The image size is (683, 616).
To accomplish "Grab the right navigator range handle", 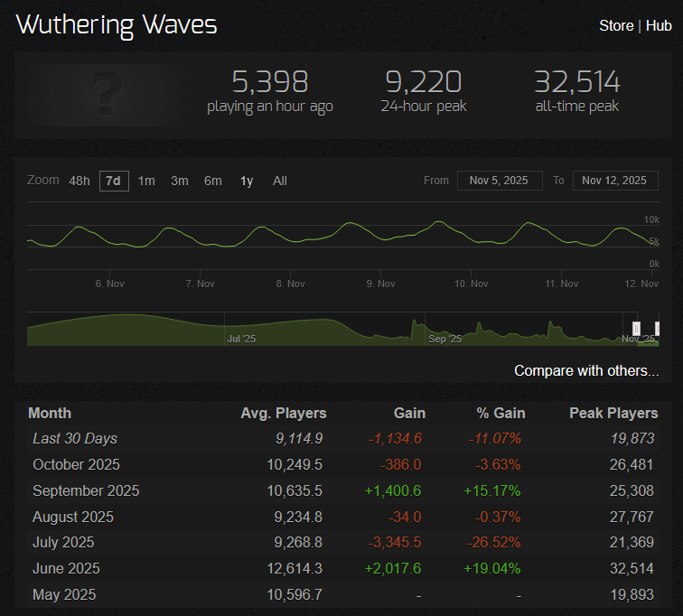I will (658, 329).
